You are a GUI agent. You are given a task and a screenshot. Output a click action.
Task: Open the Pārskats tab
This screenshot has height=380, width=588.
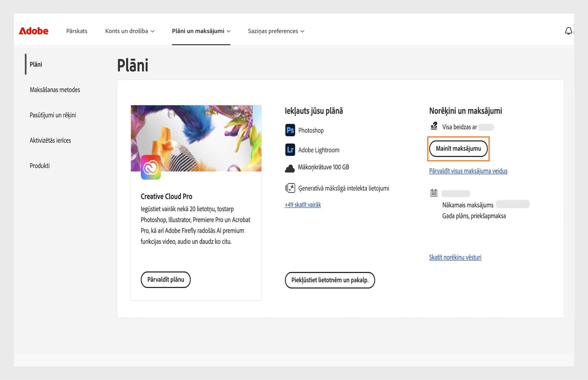click(x=77, y=31)
